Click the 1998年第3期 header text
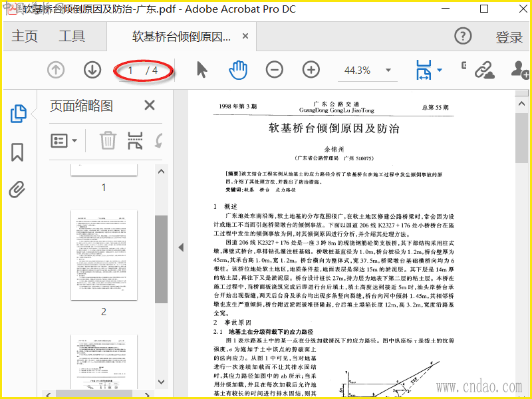 (238, 106)
